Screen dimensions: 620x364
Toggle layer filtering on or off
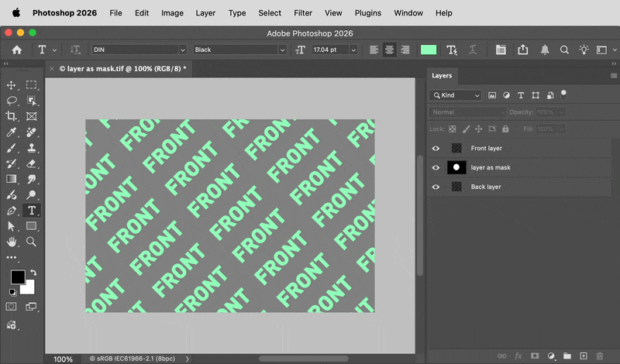tap(563, 94)
